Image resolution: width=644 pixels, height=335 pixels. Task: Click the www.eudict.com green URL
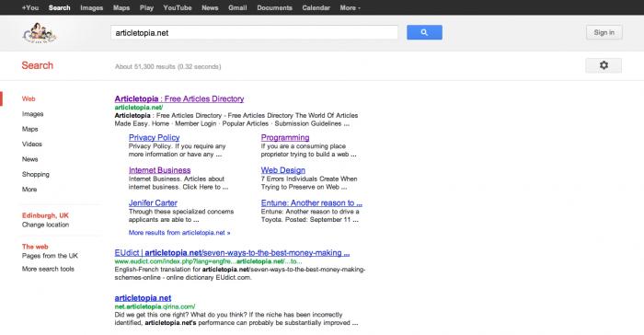click(208, 261)
